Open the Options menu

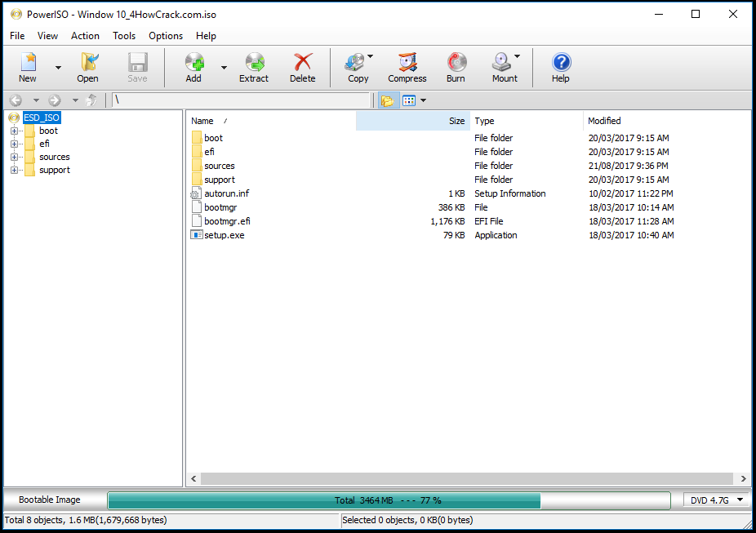click(166, 36)
